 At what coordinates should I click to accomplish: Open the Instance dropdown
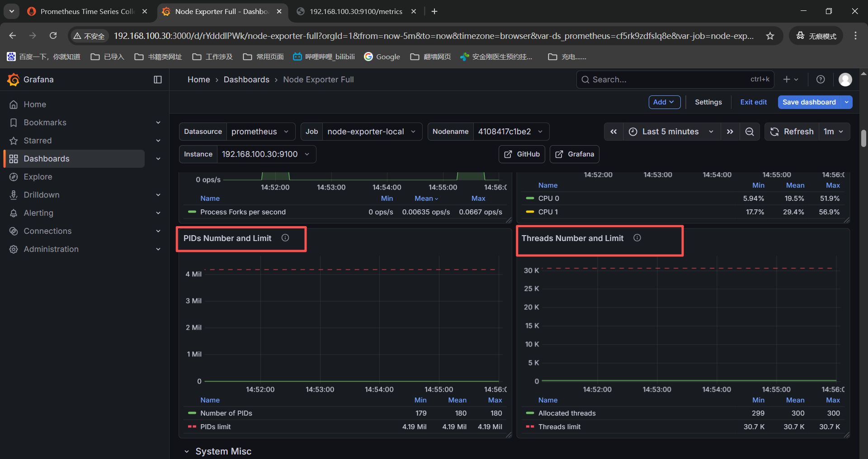pyautogui.click(x=266, y=154)
